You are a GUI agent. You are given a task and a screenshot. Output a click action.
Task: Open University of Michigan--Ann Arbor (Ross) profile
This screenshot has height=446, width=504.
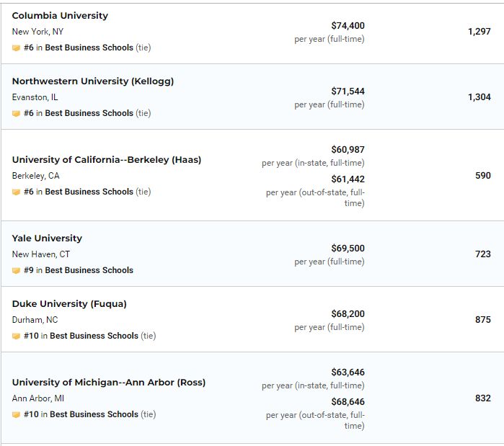tap(108, 383)
